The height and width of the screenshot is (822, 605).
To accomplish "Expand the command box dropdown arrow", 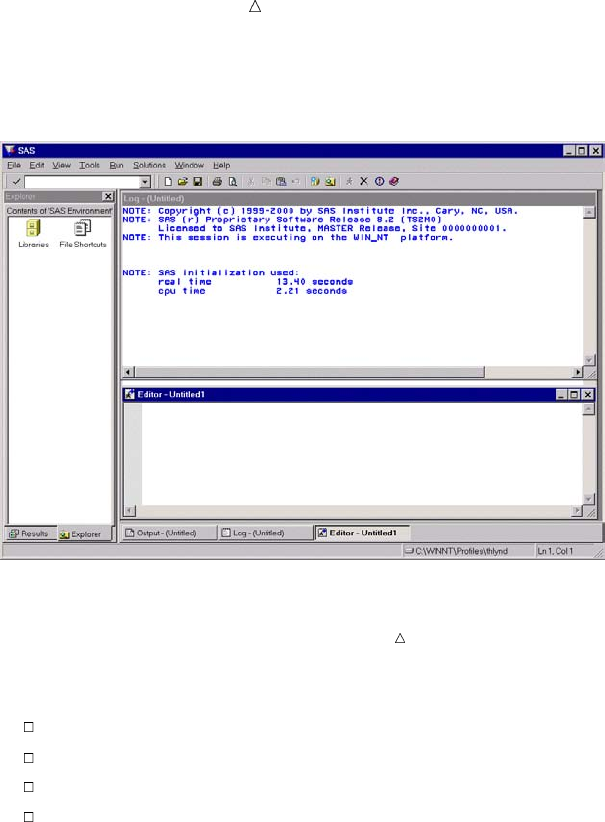I will 145,182.
